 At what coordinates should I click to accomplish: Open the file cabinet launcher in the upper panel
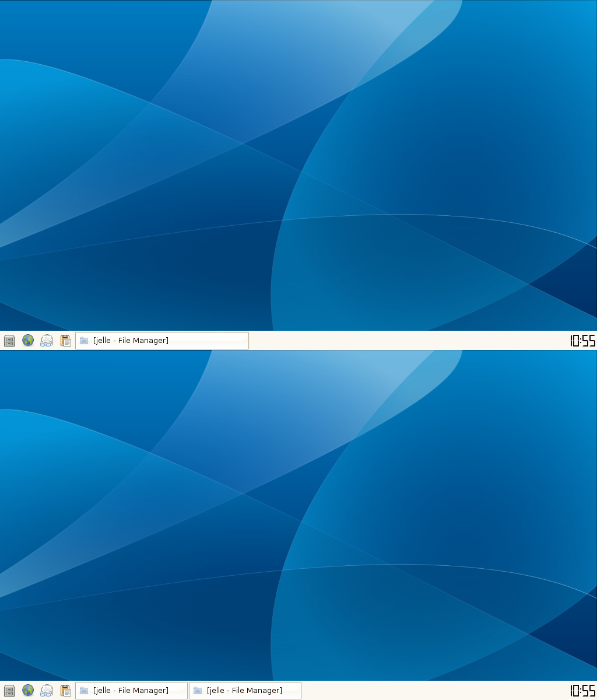(9, 341)
